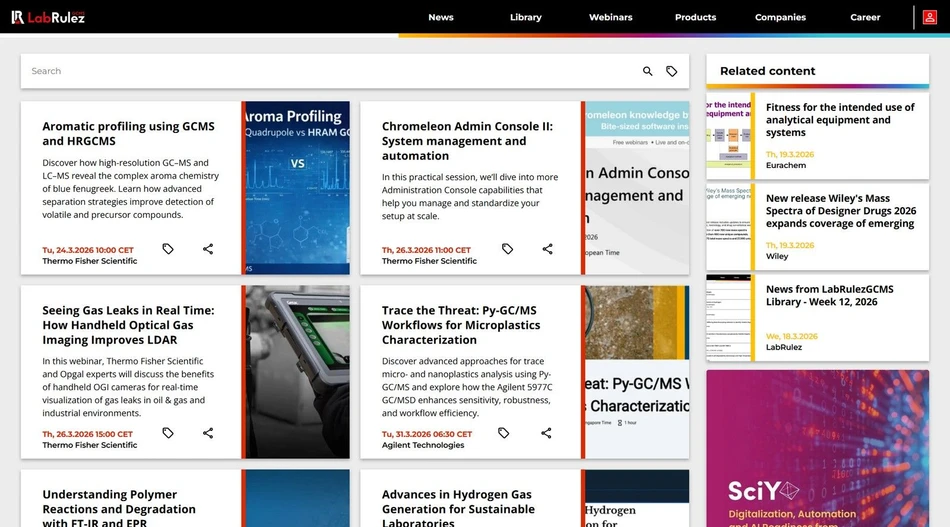Screen dimensions: 950x527
Task: Share the Trace the Threat webinar
Action: coord(546,433)
